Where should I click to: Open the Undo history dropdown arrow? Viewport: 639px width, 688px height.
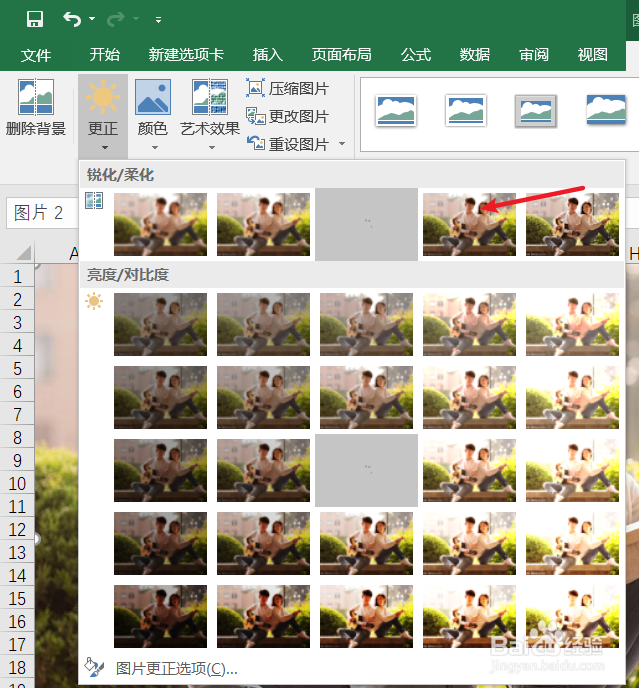(92, 19)
